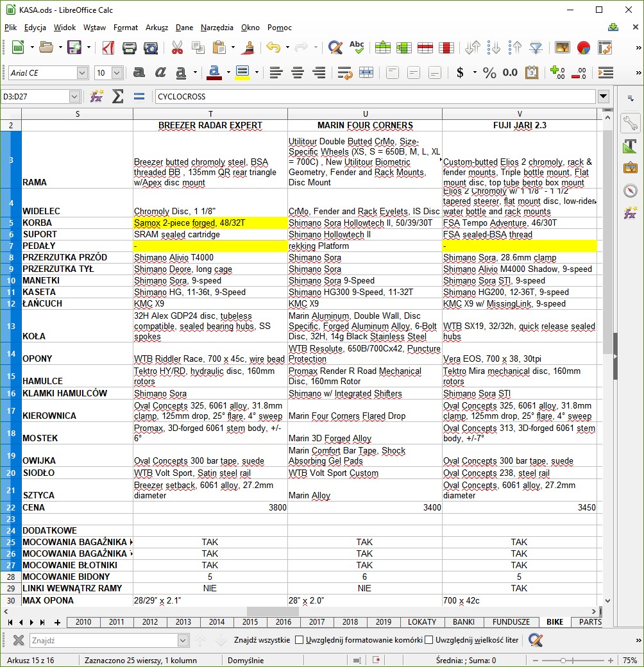This screenshot has width=644, height=667.
Task: Cut selection with the scissors icon
Action: click(x=177, y=47)
